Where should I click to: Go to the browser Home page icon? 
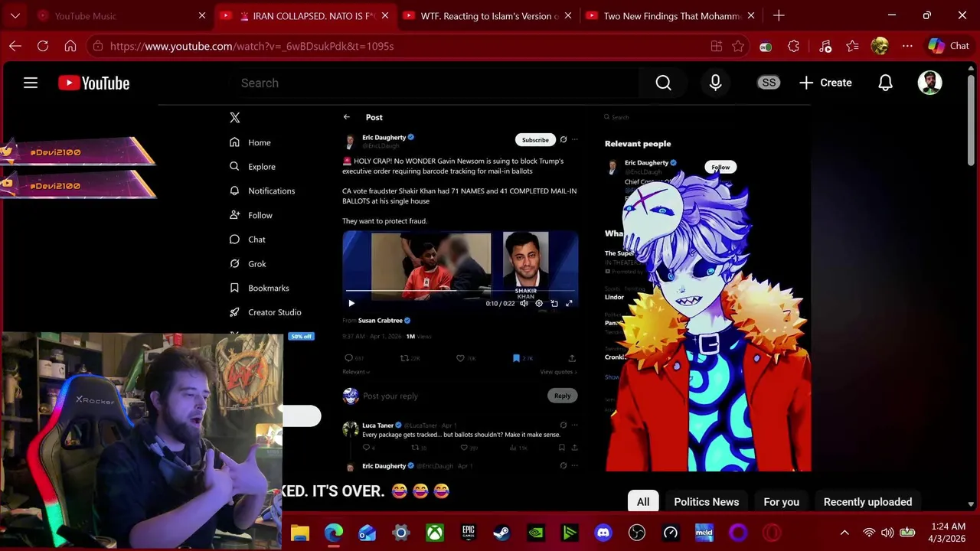point(70,46)
